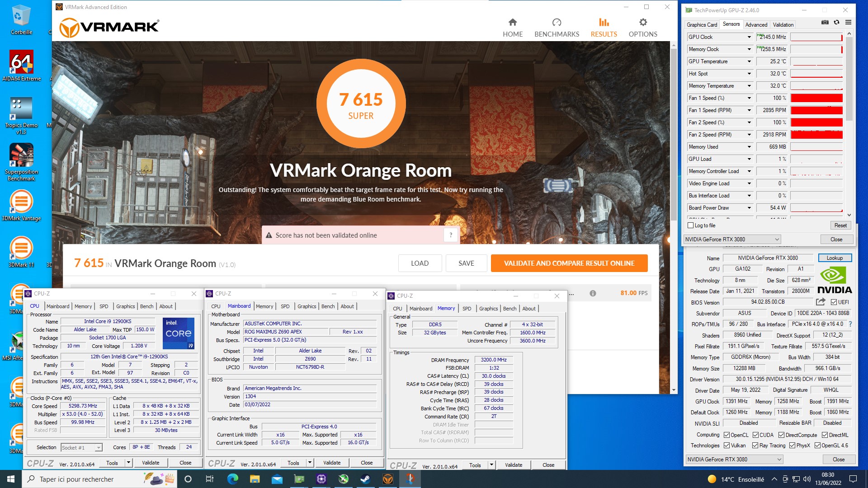Open the Tools dropdown arrow in CPU-Z CPU window

pyautogui.click(x=128, y=463)
